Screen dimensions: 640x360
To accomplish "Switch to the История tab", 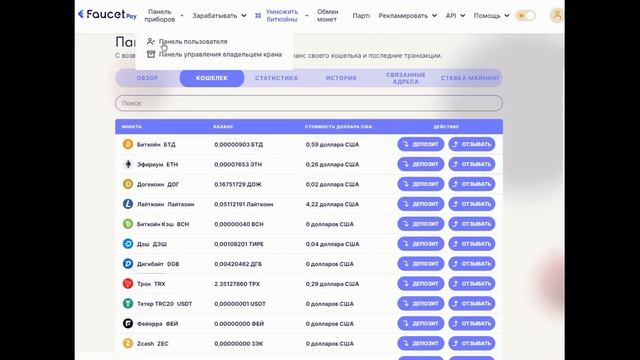I will [341, 78].
